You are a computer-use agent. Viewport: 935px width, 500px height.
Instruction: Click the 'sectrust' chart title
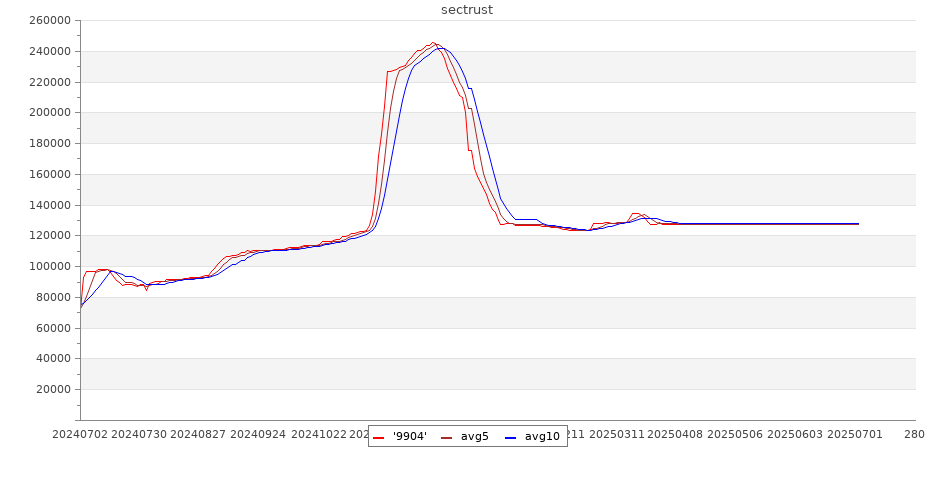[467, 10]
